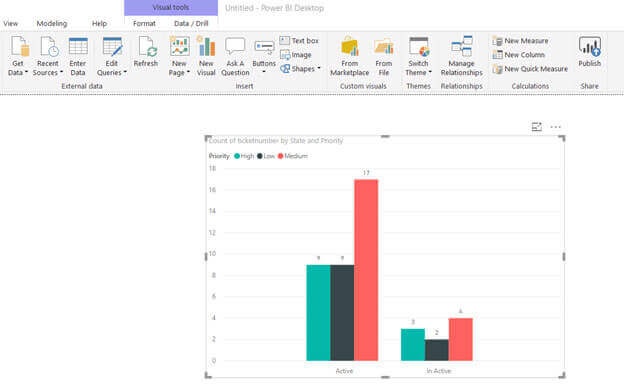Open the Get Data icon

[19, 46]
